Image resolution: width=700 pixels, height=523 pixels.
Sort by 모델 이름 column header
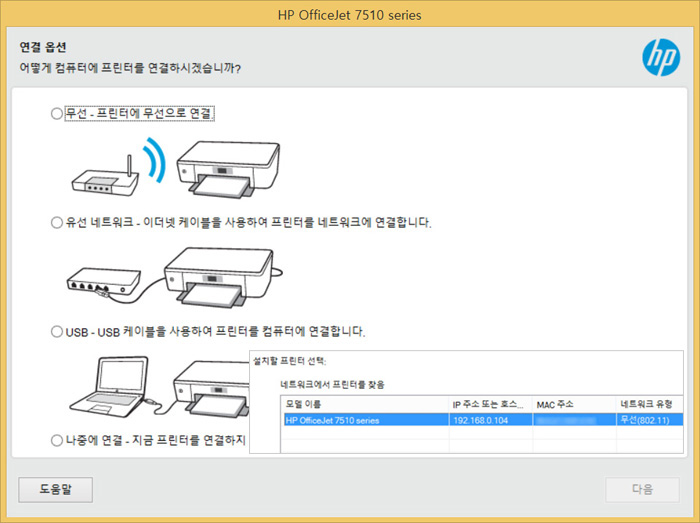pyautogui.click(x=365, y=404)
